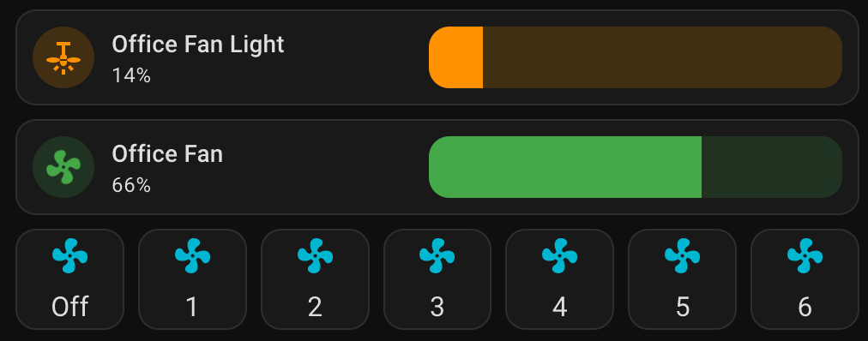868x341 pixels.
Task: Open the Office Fan title text
Action: coord(167,153)
